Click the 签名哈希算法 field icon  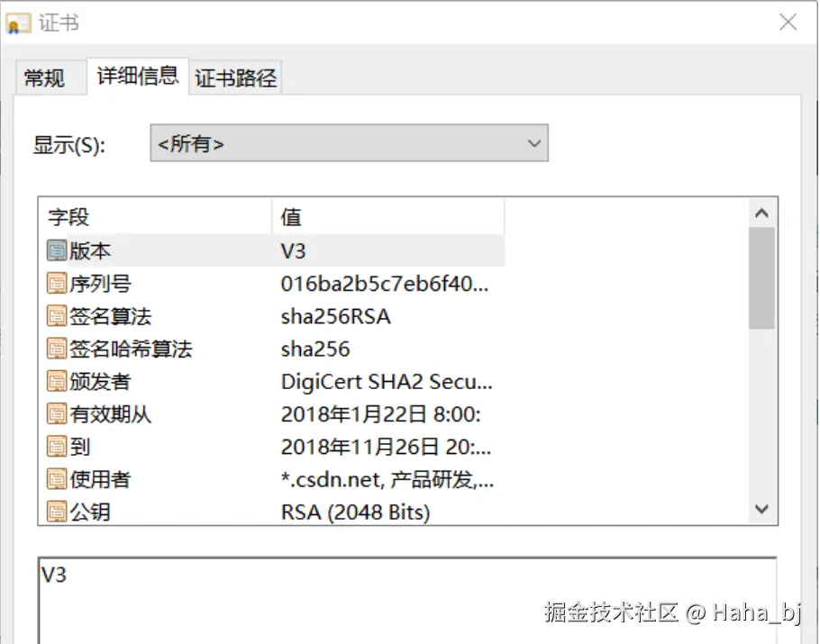(56, 349)
